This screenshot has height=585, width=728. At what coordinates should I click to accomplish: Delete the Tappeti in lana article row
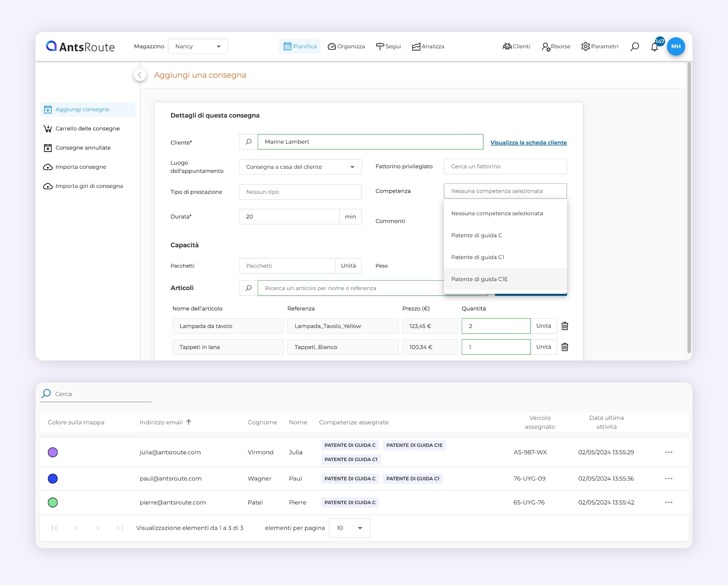[565, 347]
